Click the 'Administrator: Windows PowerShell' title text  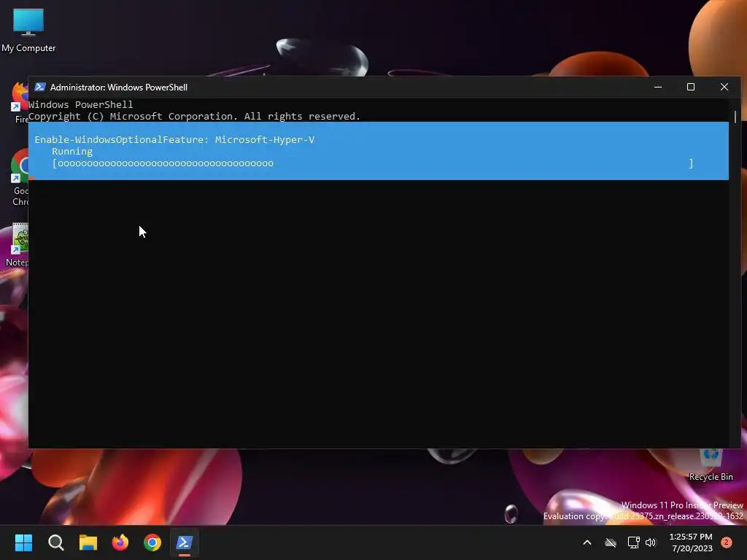[119, 87]
